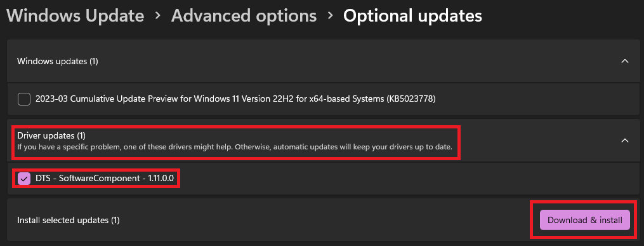This screenshot has width=644, height=246.
Task: Select the DTS - SoftwareComponent - 1.11.0.0 label
Action: [106, 179]
